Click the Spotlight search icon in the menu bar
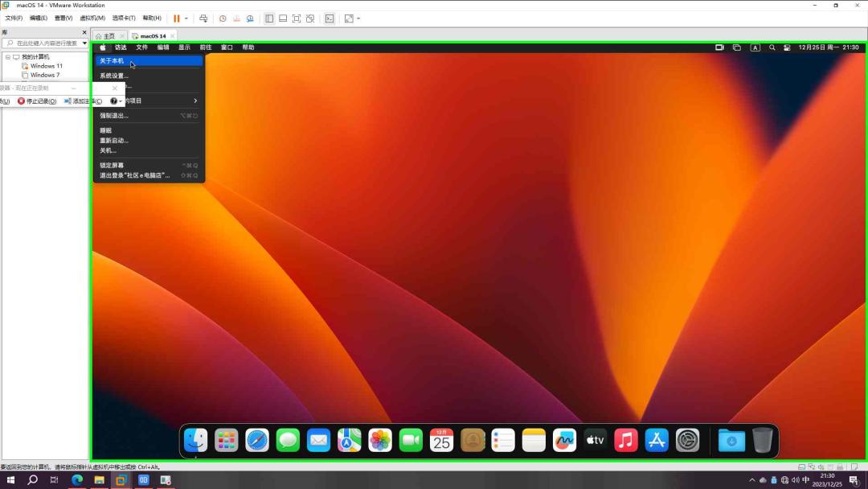The height and width of the screenshot is (489, 868). 772,47
